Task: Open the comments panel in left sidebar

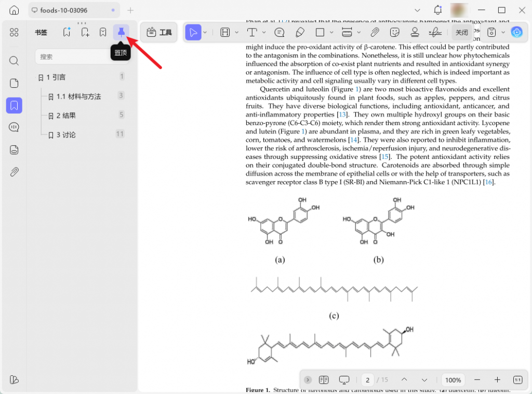Action: (14, 127)
